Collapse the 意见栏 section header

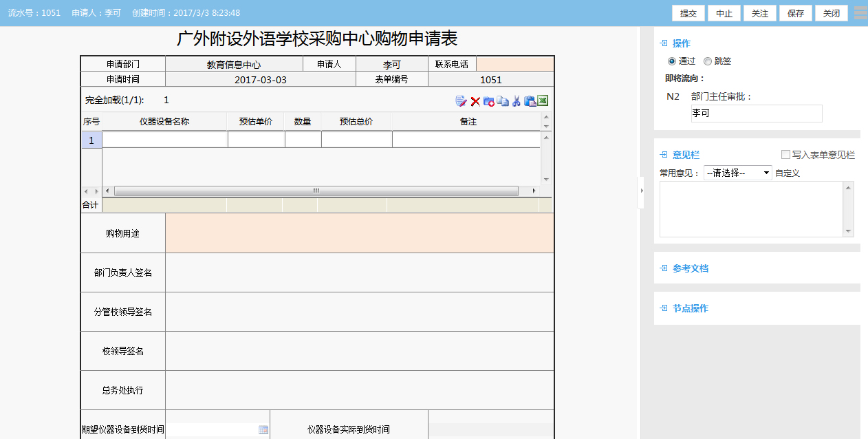click(x=685, y=155)
